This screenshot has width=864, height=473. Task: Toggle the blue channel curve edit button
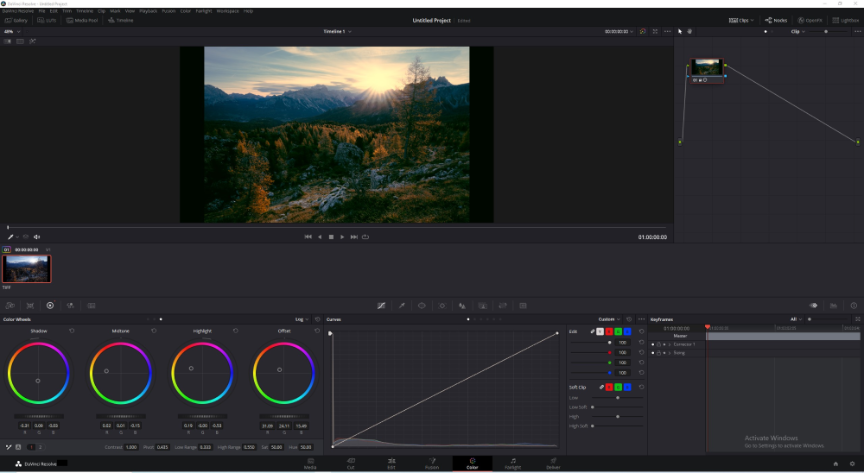tap(627, 331)
